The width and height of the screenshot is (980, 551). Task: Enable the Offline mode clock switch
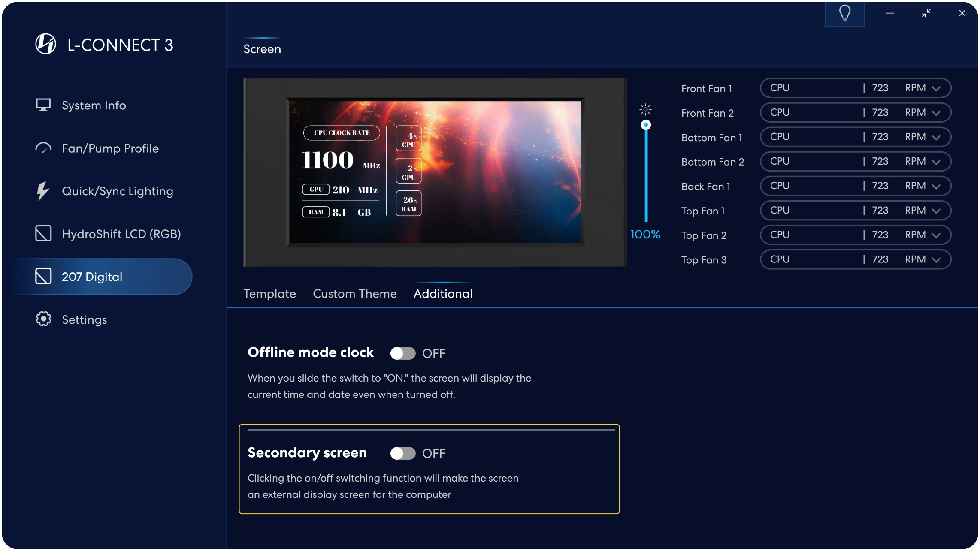click(402, 353)
